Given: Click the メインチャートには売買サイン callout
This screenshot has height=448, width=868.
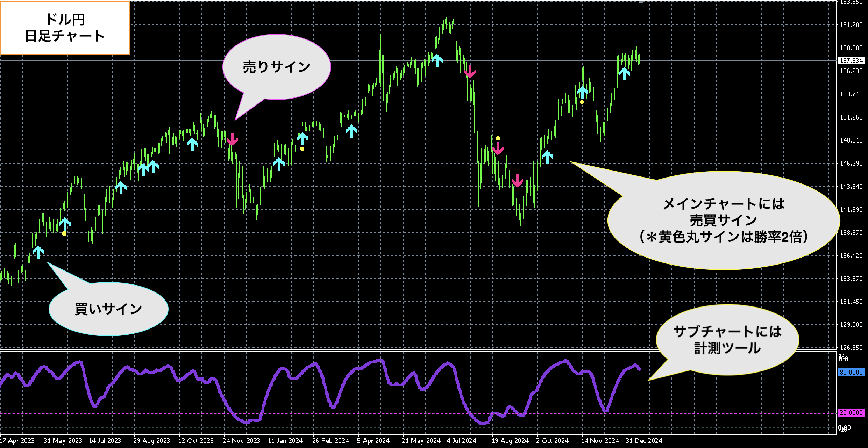Looking at the screenshot, I should tap(723, 220).
